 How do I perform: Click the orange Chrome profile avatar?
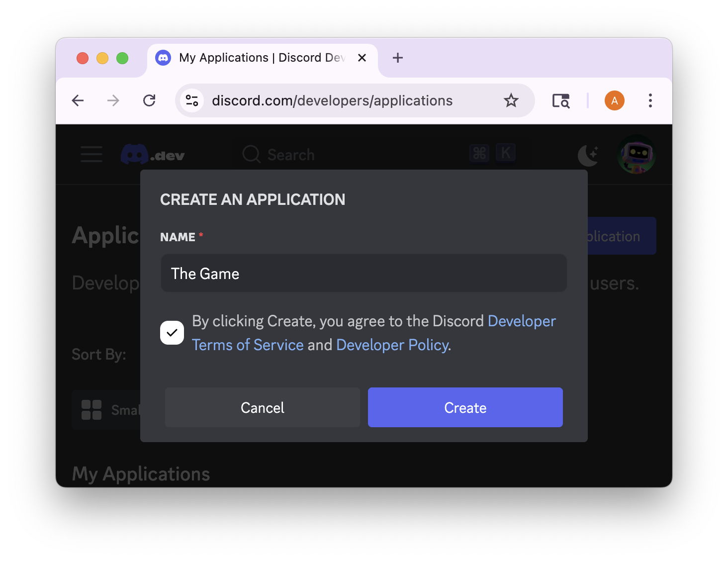(614, 100)
